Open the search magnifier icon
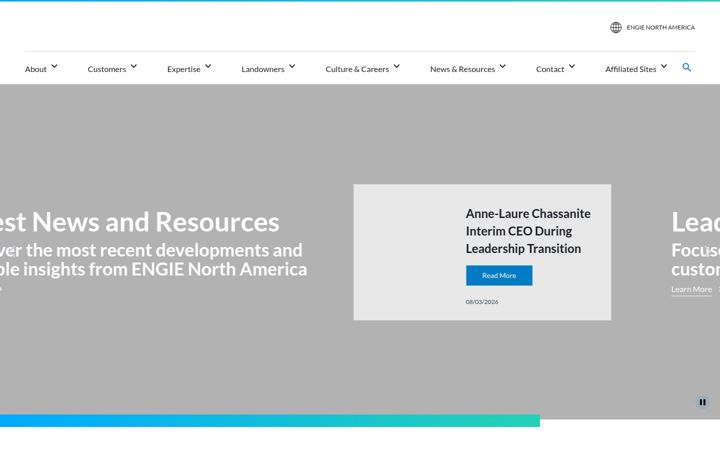 point(686,68)
